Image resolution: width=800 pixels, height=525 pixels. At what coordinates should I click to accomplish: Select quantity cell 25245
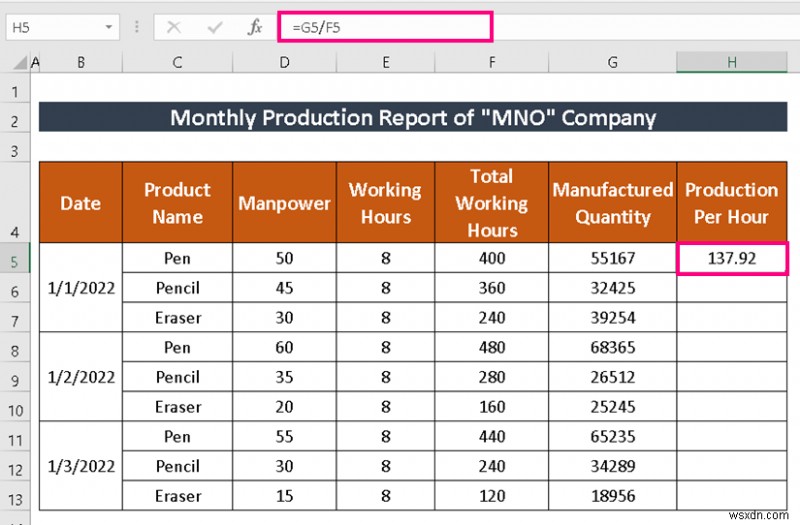point(613,406)
